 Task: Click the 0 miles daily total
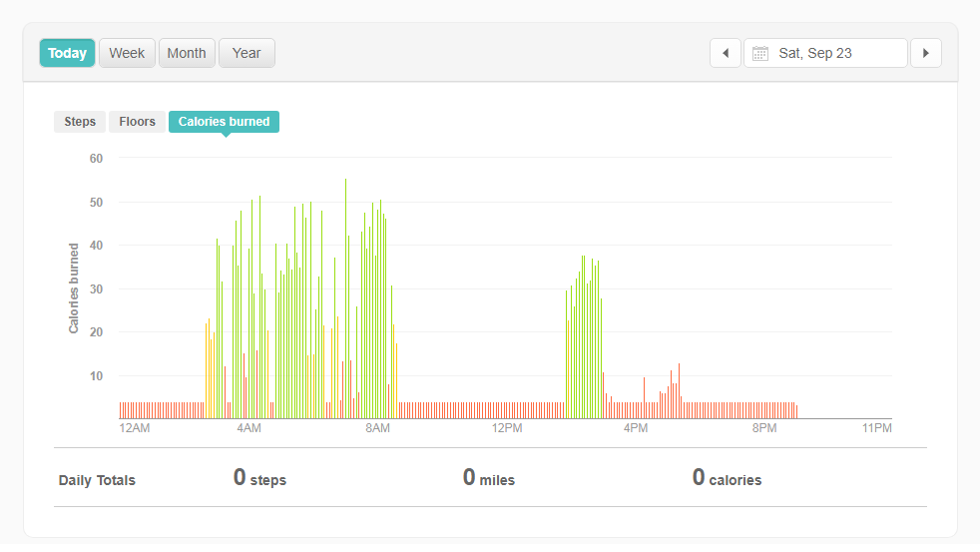click(489, 478)
